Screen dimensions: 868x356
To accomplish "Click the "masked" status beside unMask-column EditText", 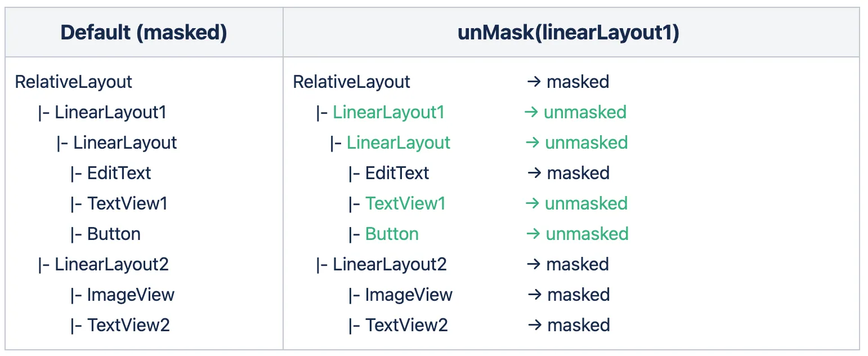I will (x=578, y=173).
